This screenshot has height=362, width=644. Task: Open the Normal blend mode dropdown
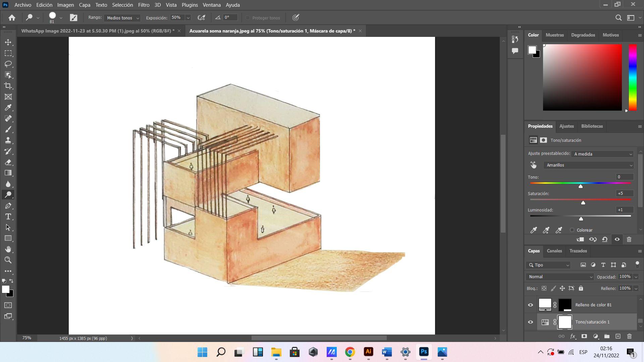click(x=560, y=277)
